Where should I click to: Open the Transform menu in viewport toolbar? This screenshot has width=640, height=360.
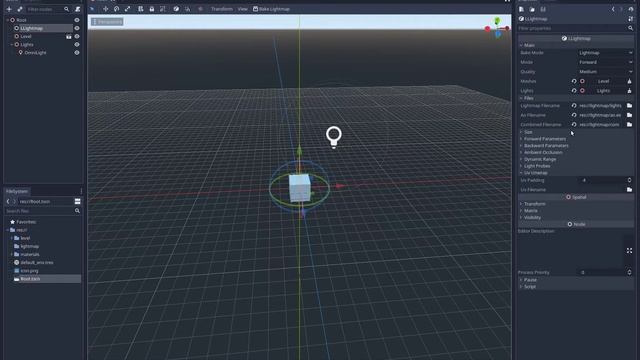click(x=222, y=9)
